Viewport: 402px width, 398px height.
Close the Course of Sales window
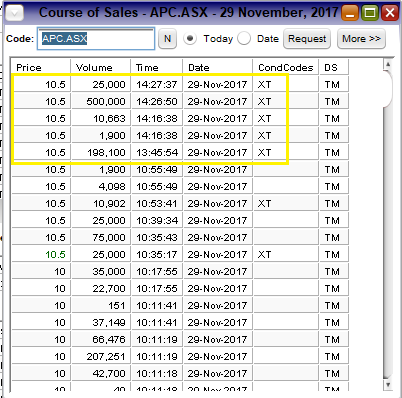click(390, 13)
